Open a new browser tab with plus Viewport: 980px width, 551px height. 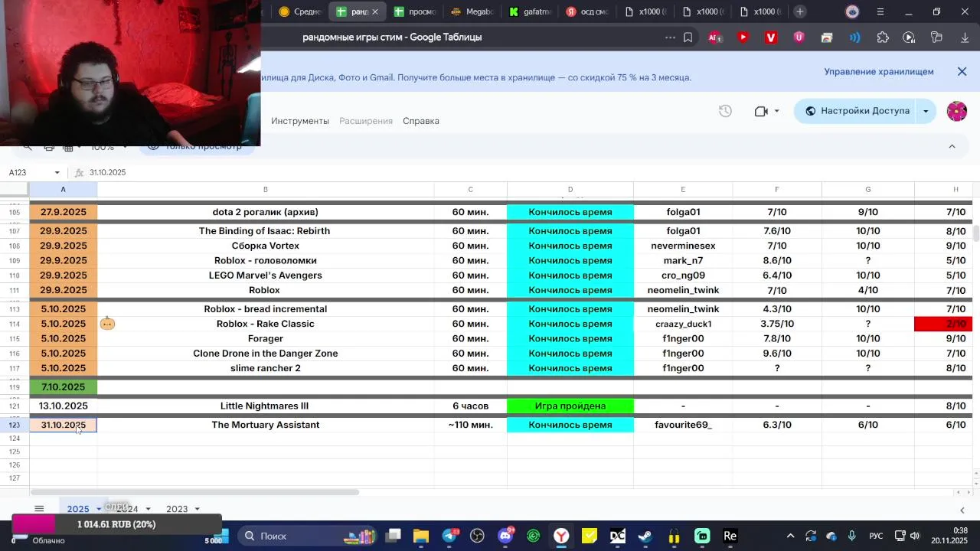799,11
